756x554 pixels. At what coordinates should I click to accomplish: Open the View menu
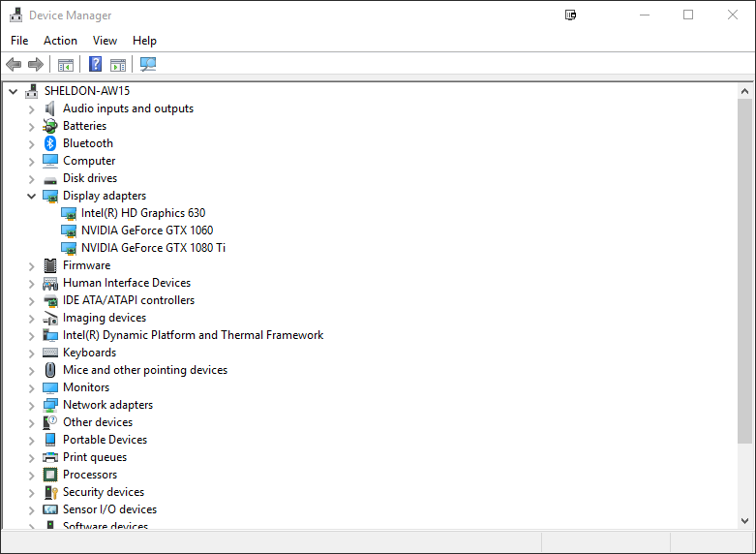coord(105,41)
